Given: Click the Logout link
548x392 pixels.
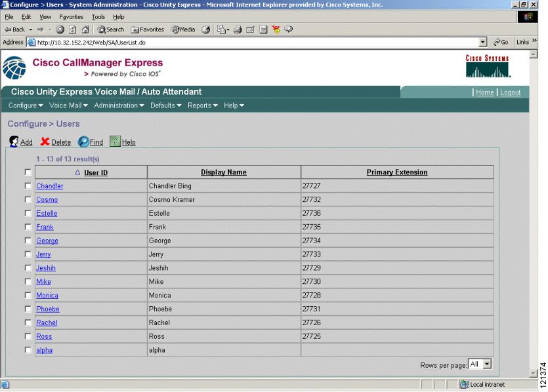Looking at the screenshot, I should [x=510, y=92].
